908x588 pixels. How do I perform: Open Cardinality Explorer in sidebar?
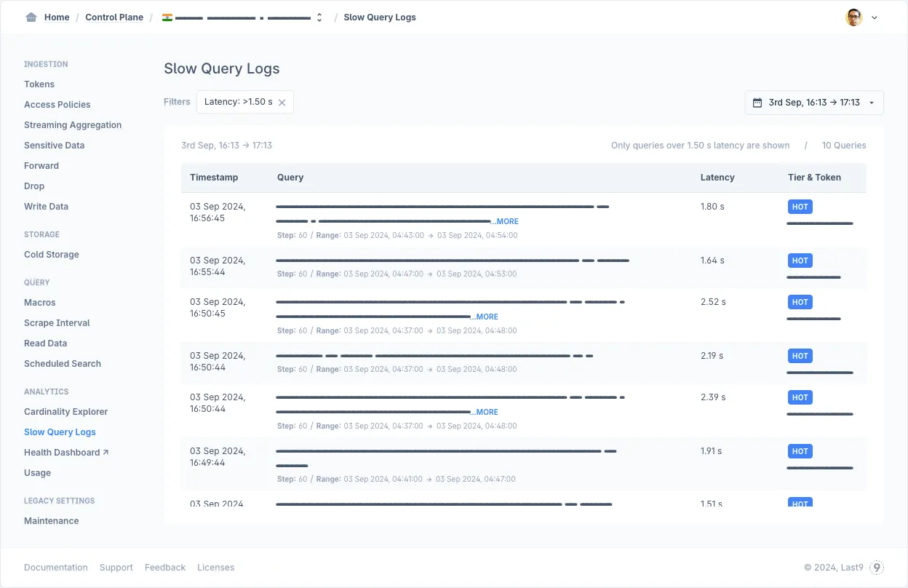pos(65,412)
